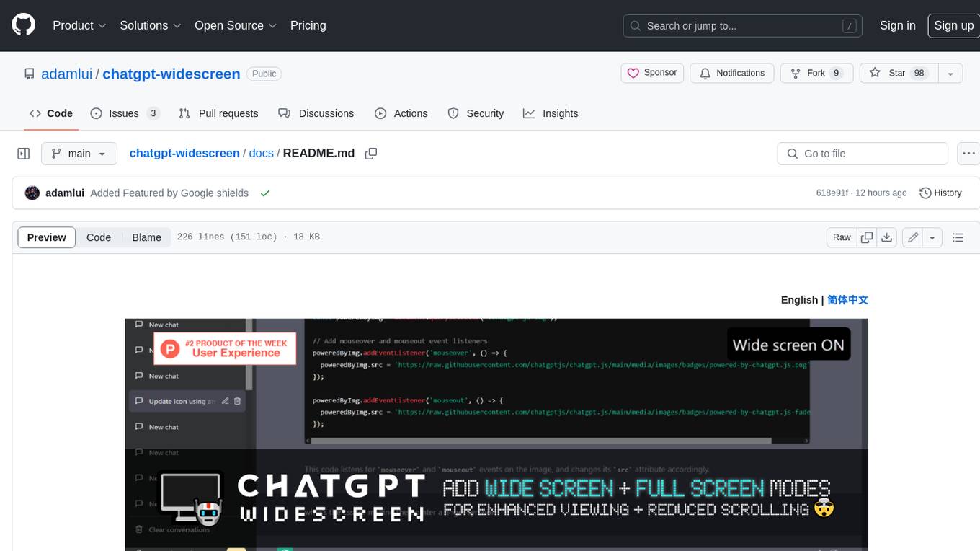Click the Issues count badge 3
This screenshot has height=551, width=980.
coord(153,113)
